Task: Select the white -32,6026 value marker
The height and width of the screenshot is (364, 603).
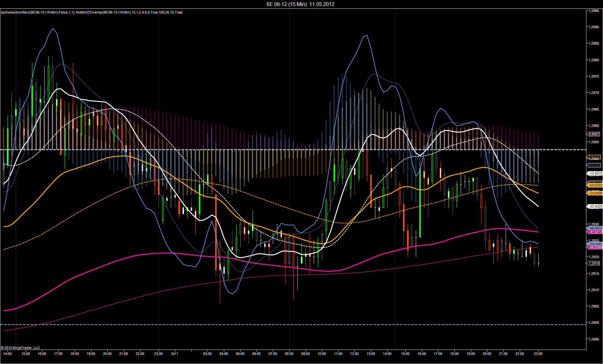Action: [x=595, y=206]
